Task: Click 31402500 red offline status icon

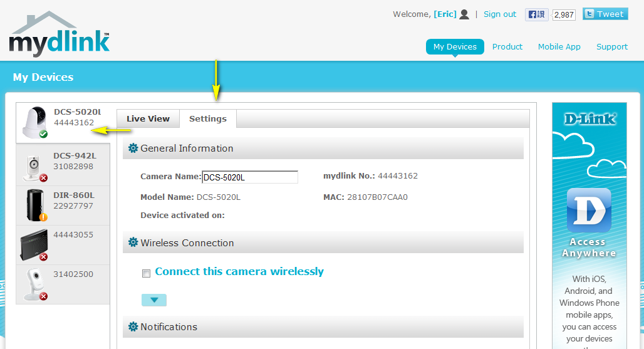Action: point(43,296)
